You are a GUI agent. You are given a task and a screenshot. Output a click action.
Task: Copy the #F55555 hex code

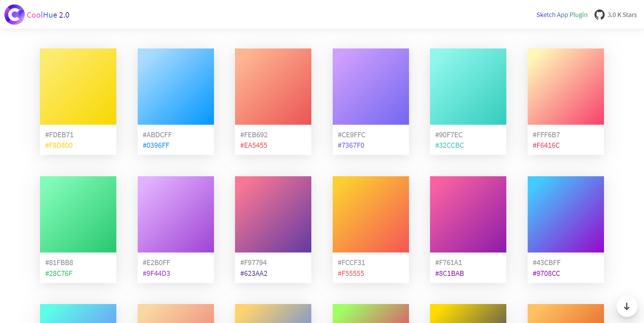click(x=351, y=274)
